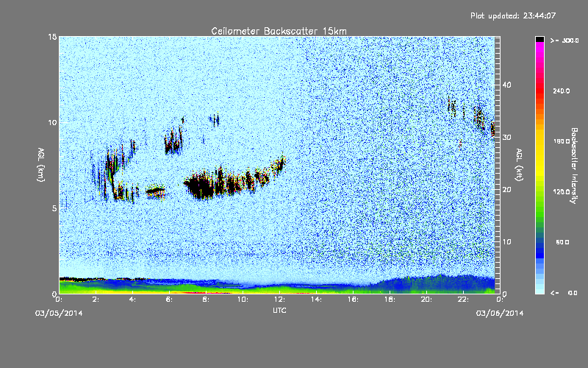Click the 60.0 colorbar tick label
Viewport: 588px width, 368px height.
point(562,242)
